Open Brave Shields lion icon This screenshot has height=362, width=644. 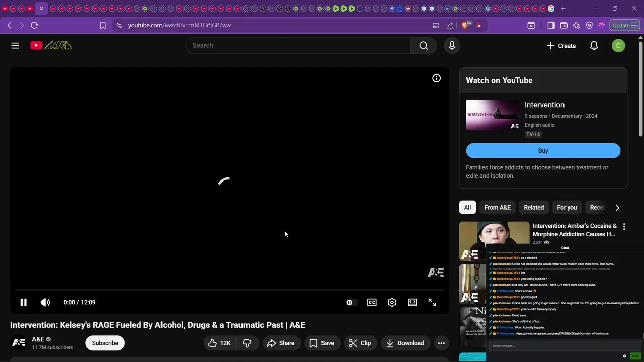[x=466, y=25]
